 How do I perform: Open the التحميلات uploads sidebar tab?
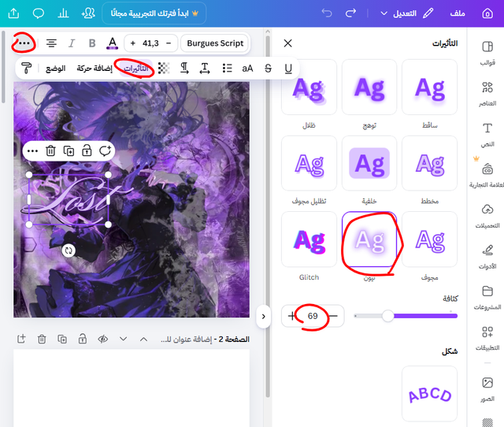(x=487, y=216)
